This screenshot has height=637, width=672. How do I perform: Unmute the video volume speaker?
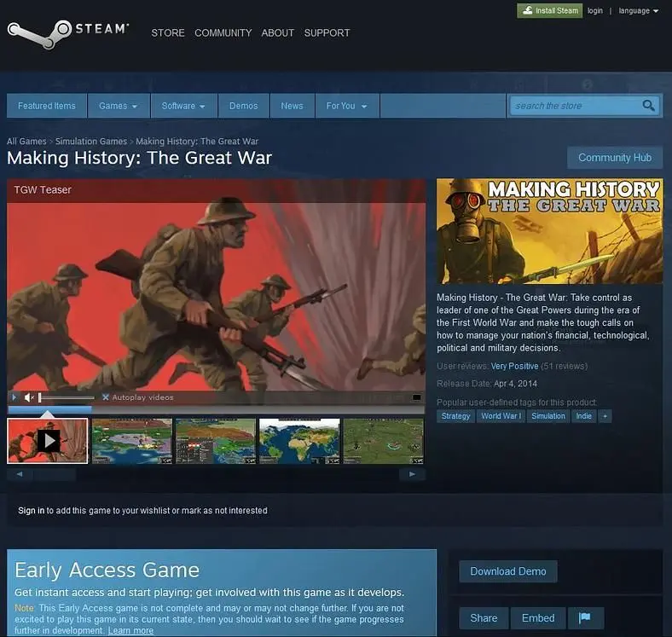[x=29, y=397]
